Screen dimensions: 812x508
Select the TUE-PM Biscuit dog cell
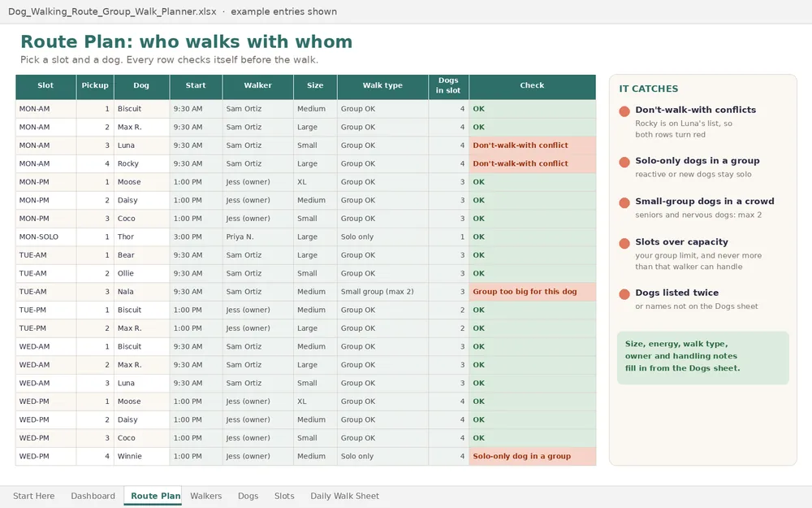tap(141, 310)
